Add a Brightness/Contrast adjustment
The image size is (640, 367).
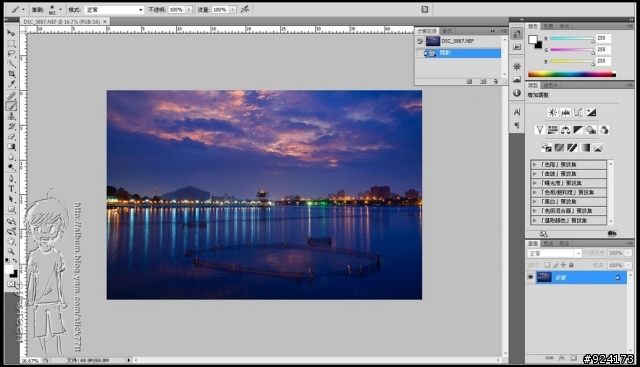tap(553, 112)
